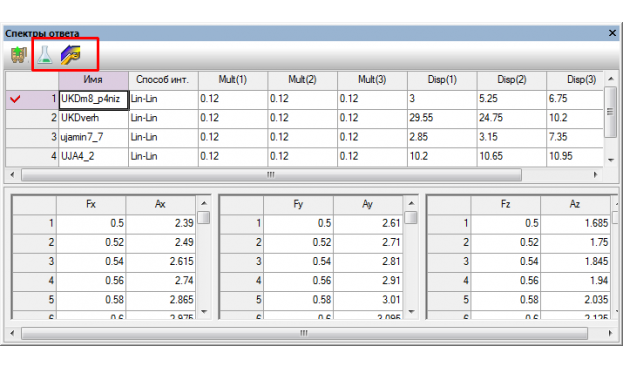Viewport: 623px width, 370px height.
Task: Click scroll up arrow of spectra table
Action: click(611, 79)
